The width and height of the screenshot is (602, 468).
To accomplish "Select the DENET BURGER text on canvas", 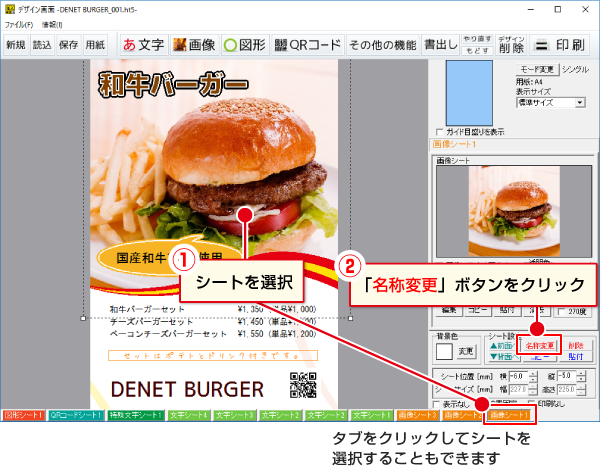I will click(x=187, y=389).
